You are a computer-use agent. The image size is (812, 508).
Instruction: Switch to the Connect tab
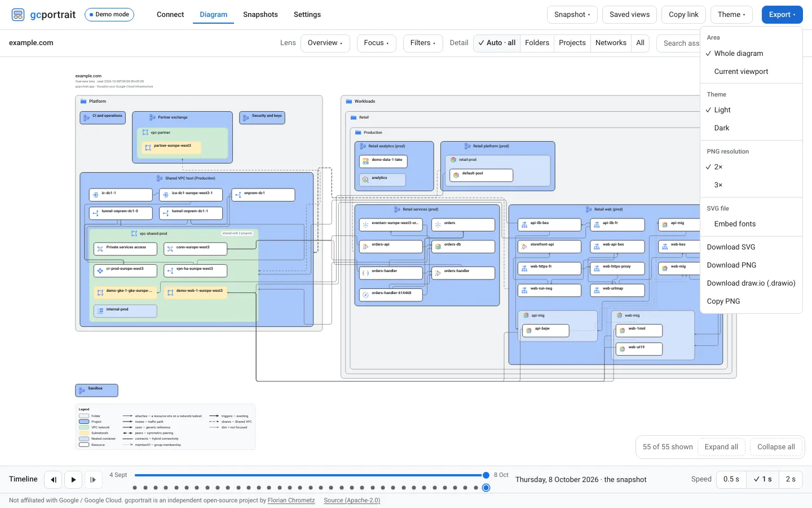[x=170, y=15]
